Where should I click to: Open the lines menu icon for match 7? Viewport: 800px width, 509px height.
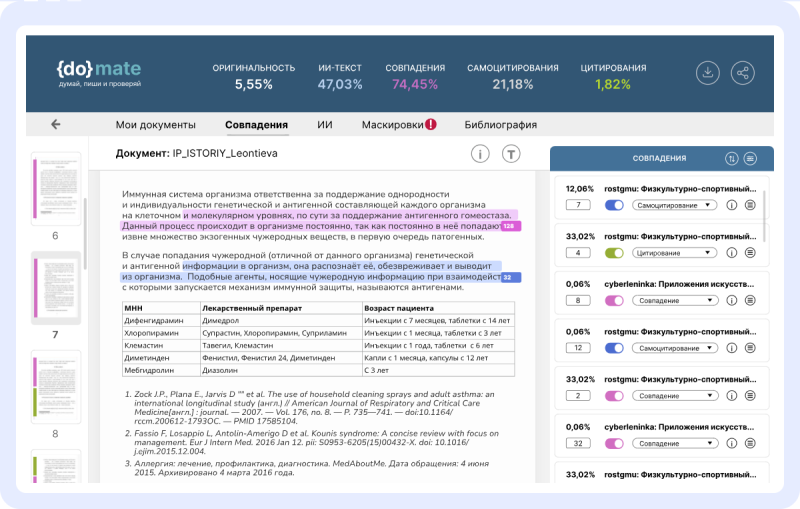pos(750,205)
